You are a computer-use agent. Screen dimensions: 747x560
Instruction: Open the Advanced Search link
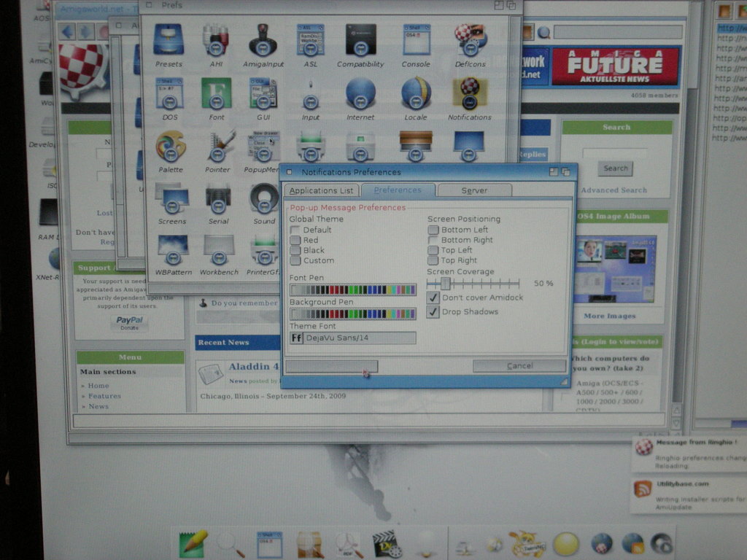pos(614,190)
